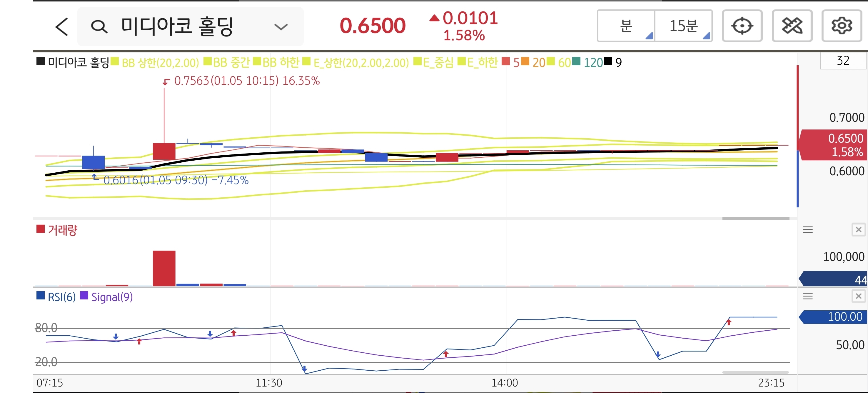Open volume panel menu lines icon
The width and height of the screenshot is (868, 393).
tap(808, 230)
